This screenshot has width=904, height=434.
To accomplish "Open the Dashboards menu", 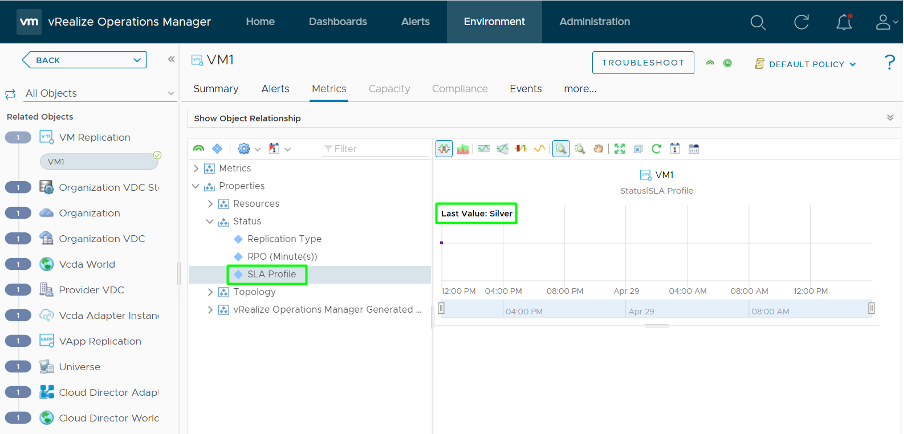I will [337, 22].
